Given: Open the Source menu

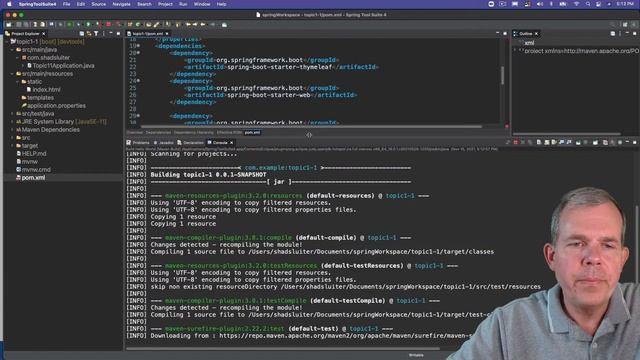Looking at the screenshot, I should click(x=98, y=4).
